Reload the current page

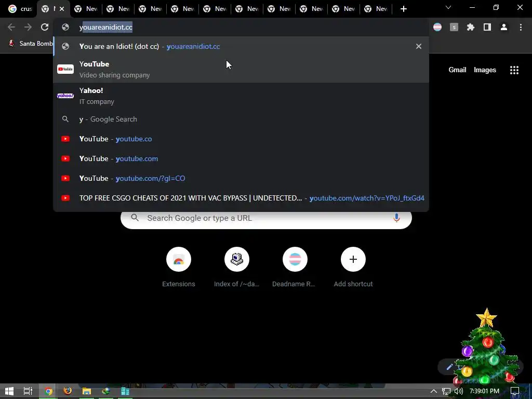coord(45,27)
